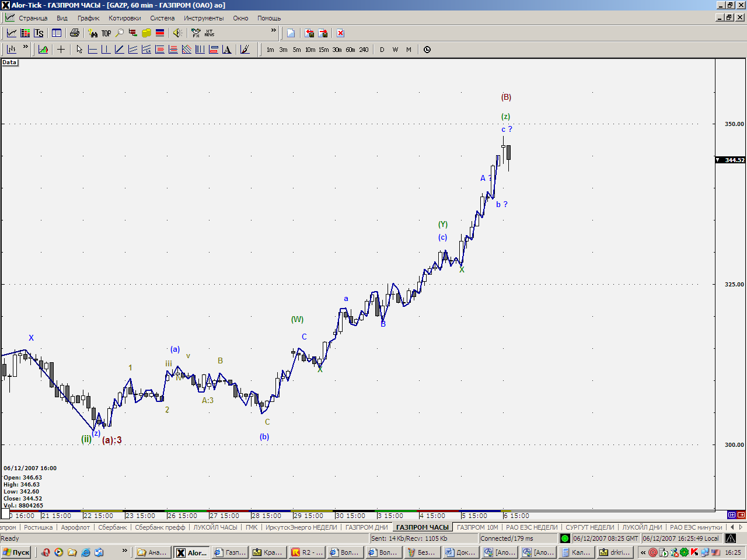Expand the chart-type toolbar overflow chevron
The width and height of the screenshot is (747, 560).
tap(25, 47)
